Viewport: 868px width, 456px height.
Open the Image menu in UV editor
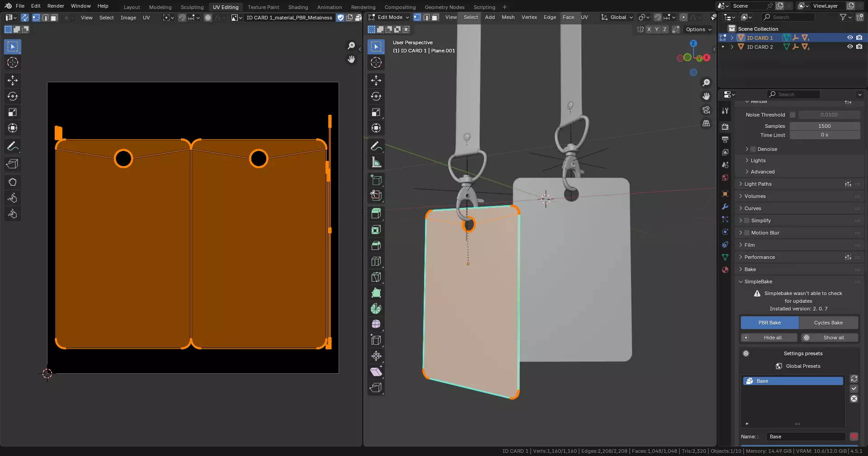click(128, 18)
